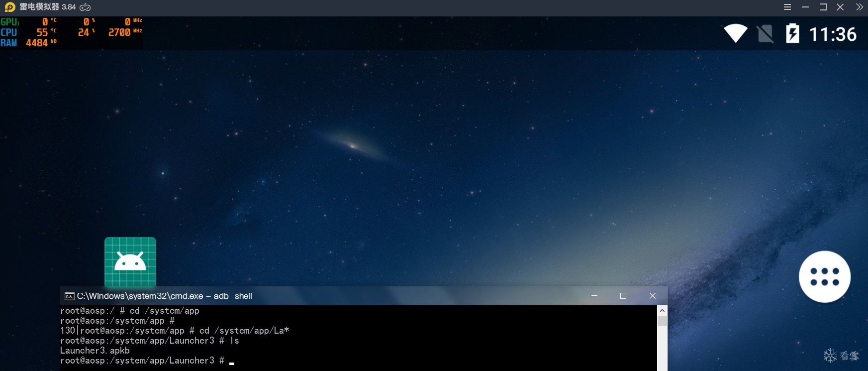The width and height of the screenshot is (868, 371).
Task: Click the 55 °C CPU temperature readout
Action: 47,32
